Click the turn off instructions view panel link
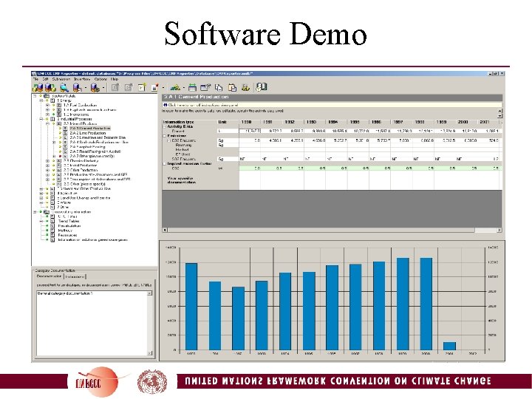Image resolution: width=532 pixels, height=399 pixels. tap(203, 105)
